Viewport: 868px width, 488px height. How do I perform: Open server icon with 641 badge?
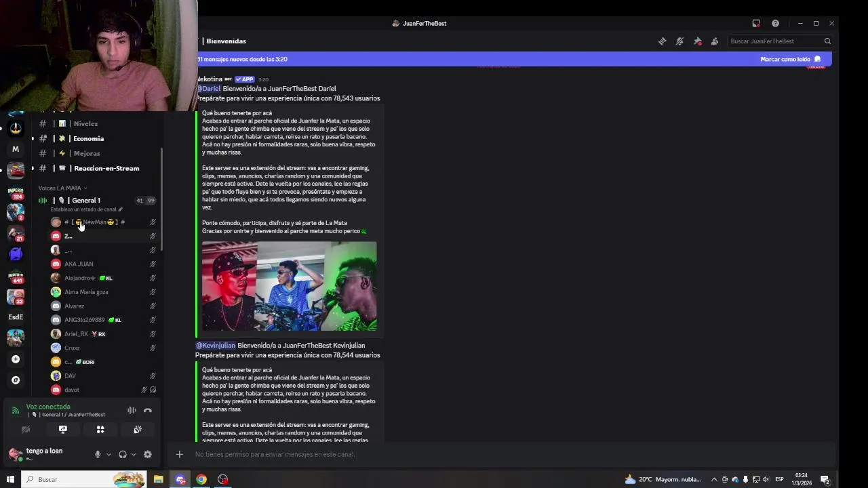pyautogui.click(x=16, y=277)
